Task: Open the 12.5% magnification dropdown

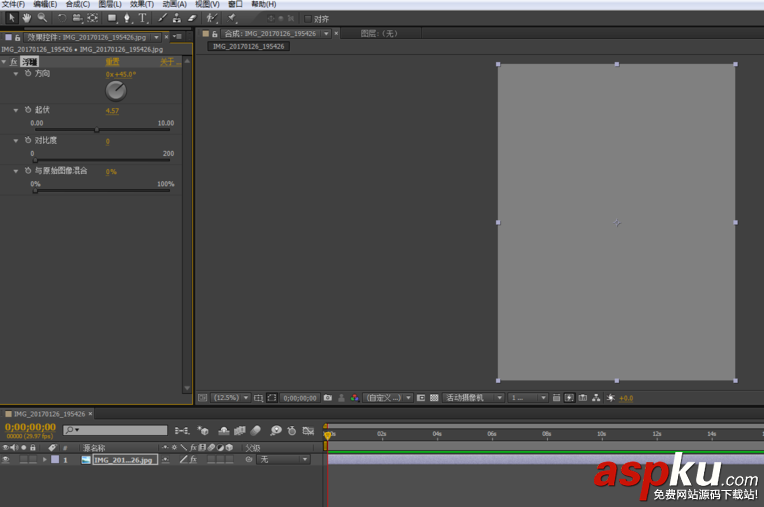Action: 231,398
